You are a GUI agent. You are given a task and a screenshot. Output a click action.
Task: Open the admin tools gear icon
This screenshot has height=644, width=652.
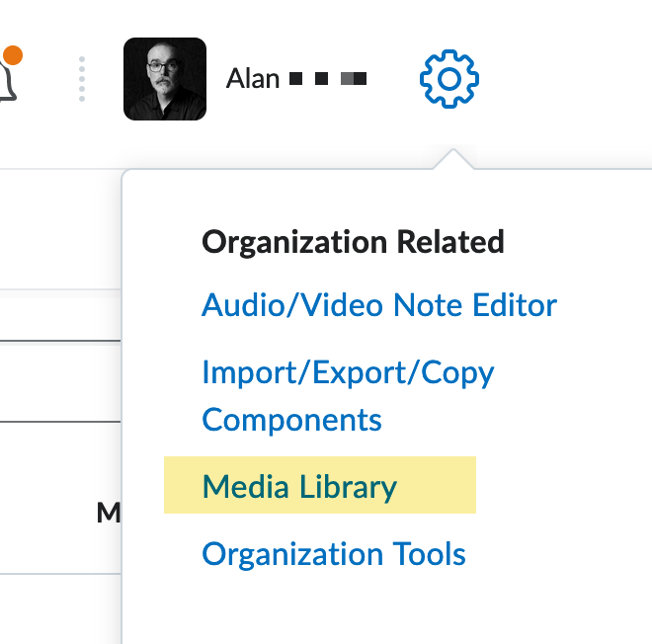(448, 79)
